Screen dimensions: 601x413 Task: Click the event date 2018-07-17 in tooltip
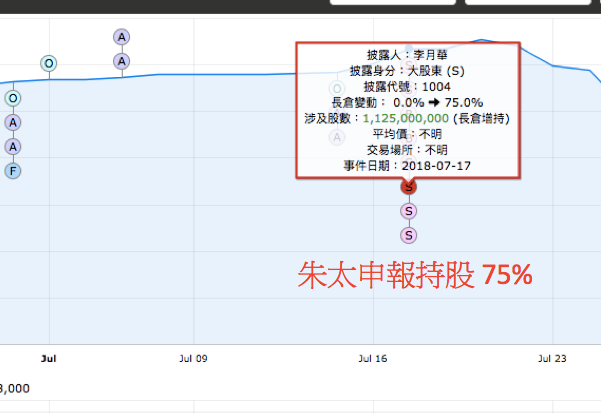435,165
